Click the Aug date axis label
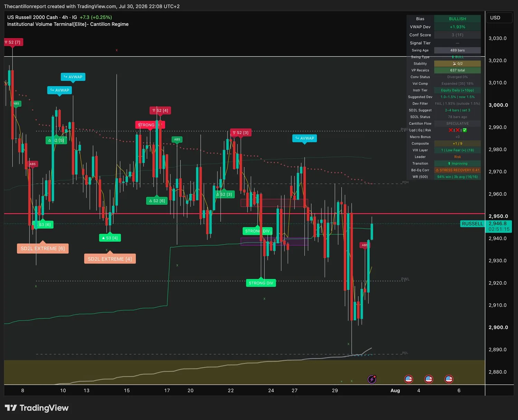This screenshot has height=420, width=518. pos(395,390)
